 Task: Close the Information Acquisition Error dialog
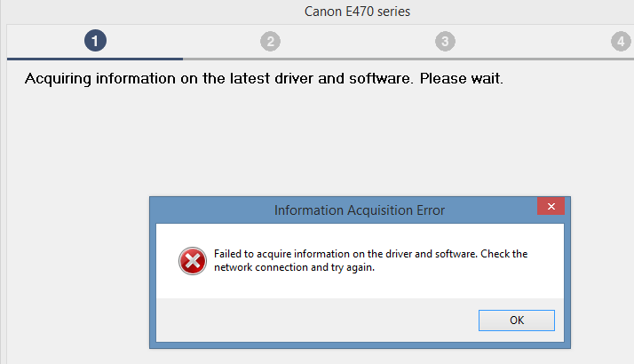pyautogui.click(x=551, y=207)
